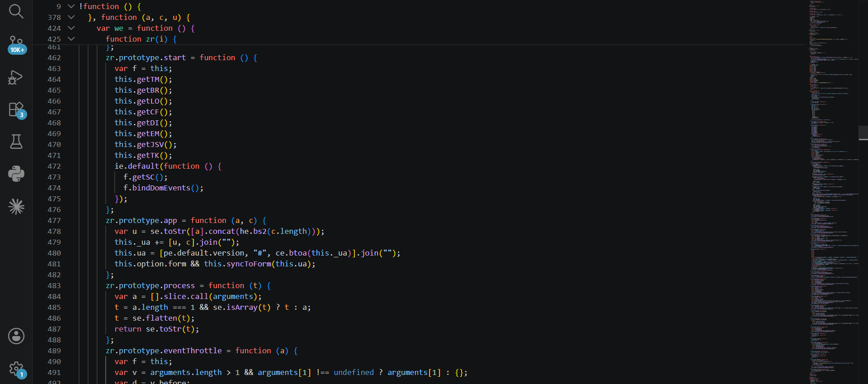Open the Python extension view
This screenshot has width=868, height=384.
click(16, 174)
